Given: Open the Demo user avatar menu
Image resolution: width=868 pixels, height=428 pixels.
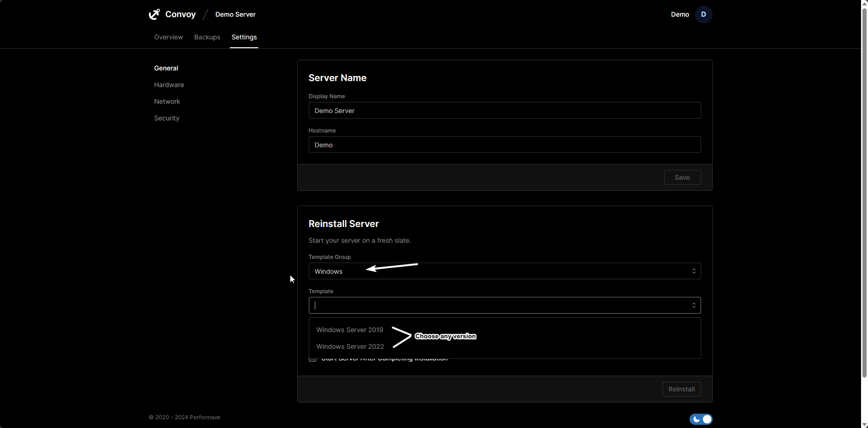Looking at the screenshot, I should [x=703, y=14].
